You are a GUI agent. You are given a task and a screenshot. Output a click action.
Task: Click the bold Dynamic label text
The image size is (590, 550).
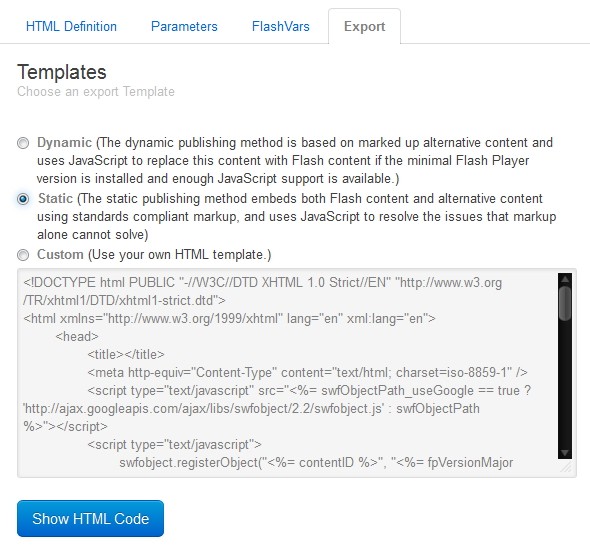point(64,143)
